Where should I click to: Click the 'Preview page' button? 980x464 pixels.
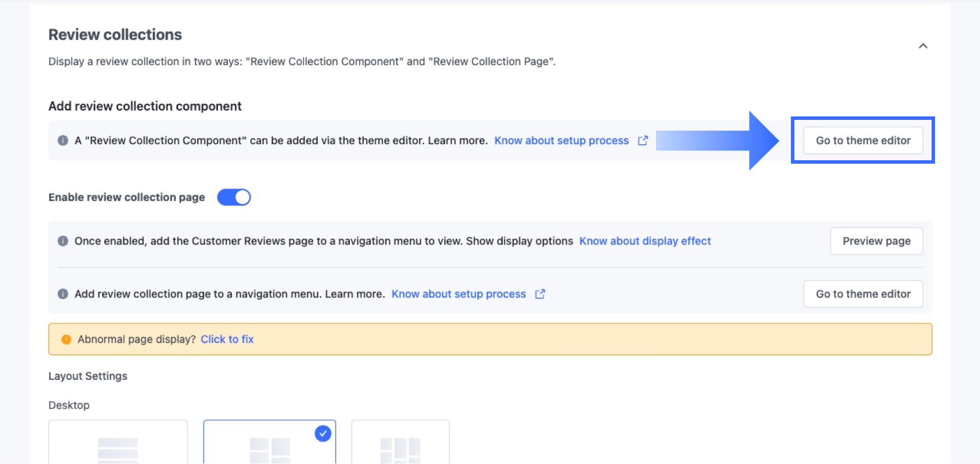[x=876, y=241]
